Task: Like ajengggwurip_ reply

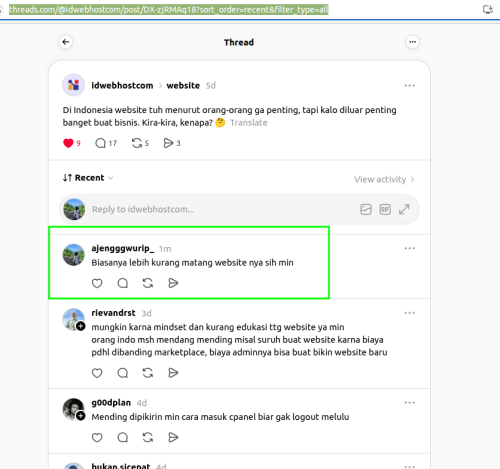Action: [97, 283]
